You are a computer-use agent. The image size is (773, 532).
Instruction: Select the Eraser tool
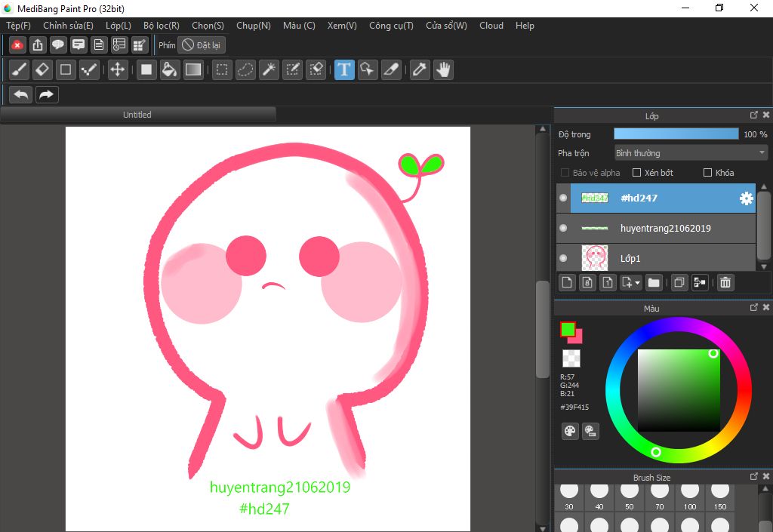point(42,70)
